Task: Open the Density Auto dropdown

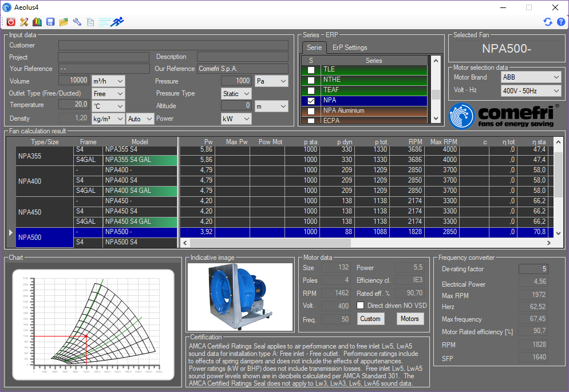Action: click(x=140, y=118)
